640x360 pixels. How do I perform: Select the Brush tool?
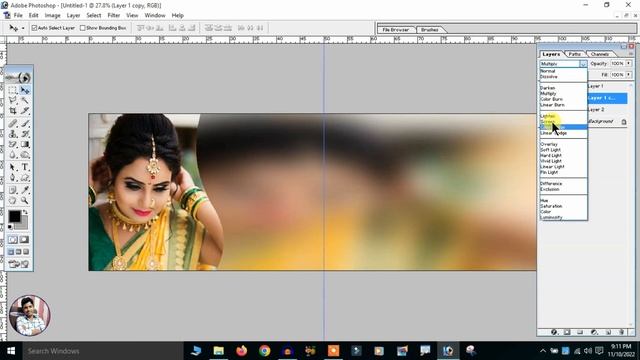(x=25, y=123)
